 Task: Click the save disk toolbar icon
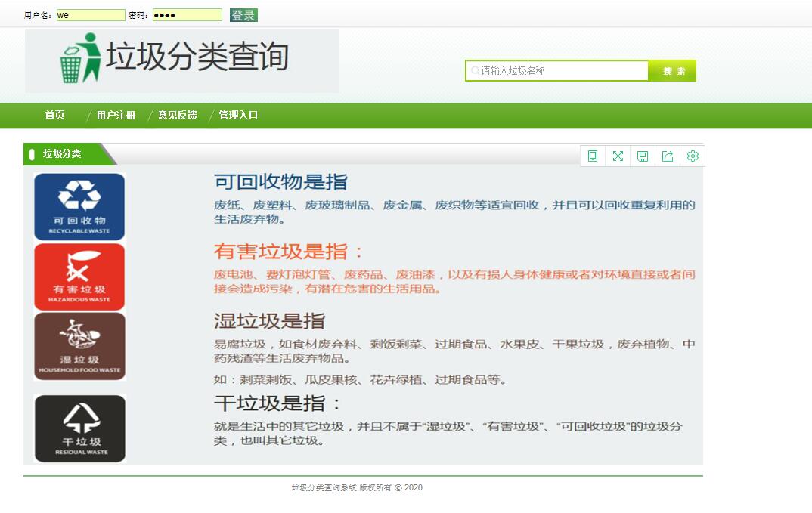pyautogui.click(x=643, y=156)
